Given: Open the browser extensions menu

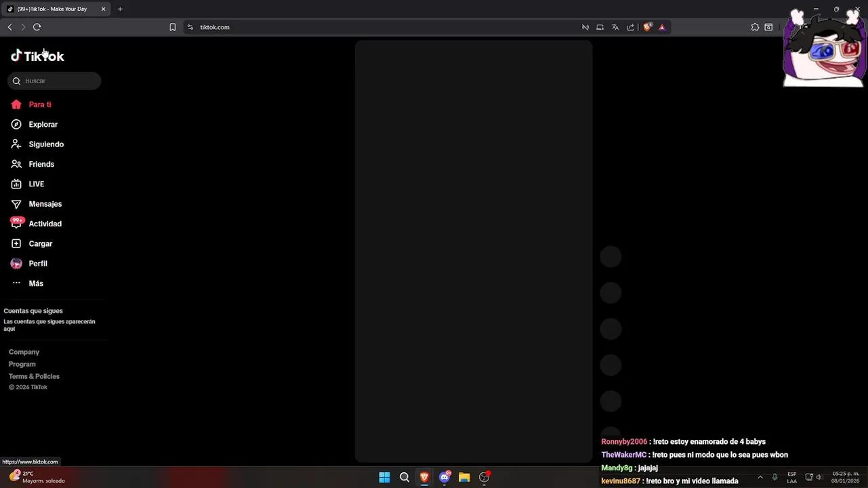Looking at the screenshot, I should tap(755, 27).
